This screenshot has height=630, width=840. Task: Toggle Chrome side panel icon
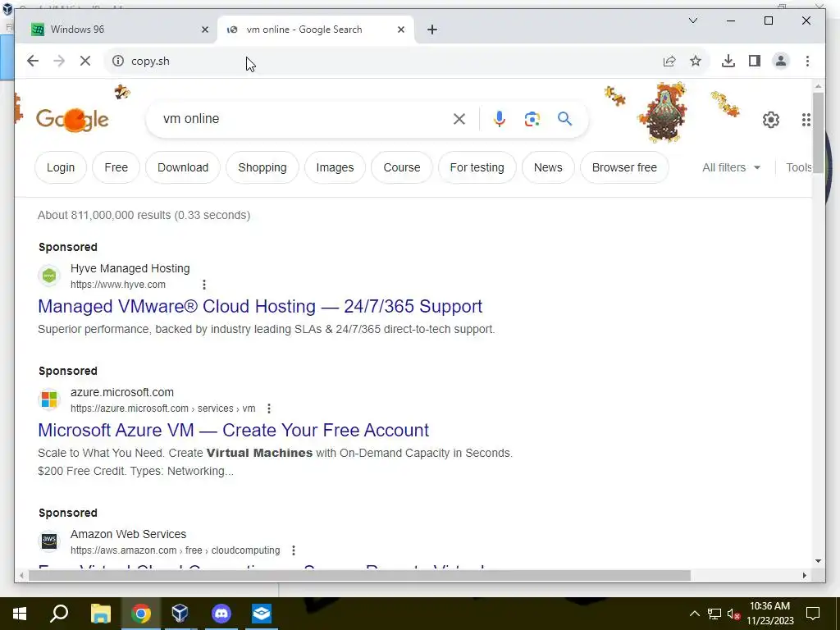point(755,61)
